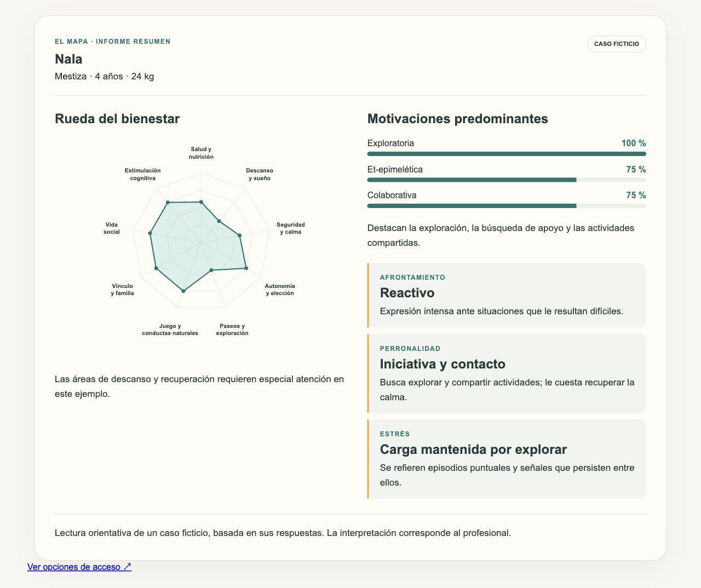Click the 'Salud y nutrición' radar label

[x=202, y=153]
